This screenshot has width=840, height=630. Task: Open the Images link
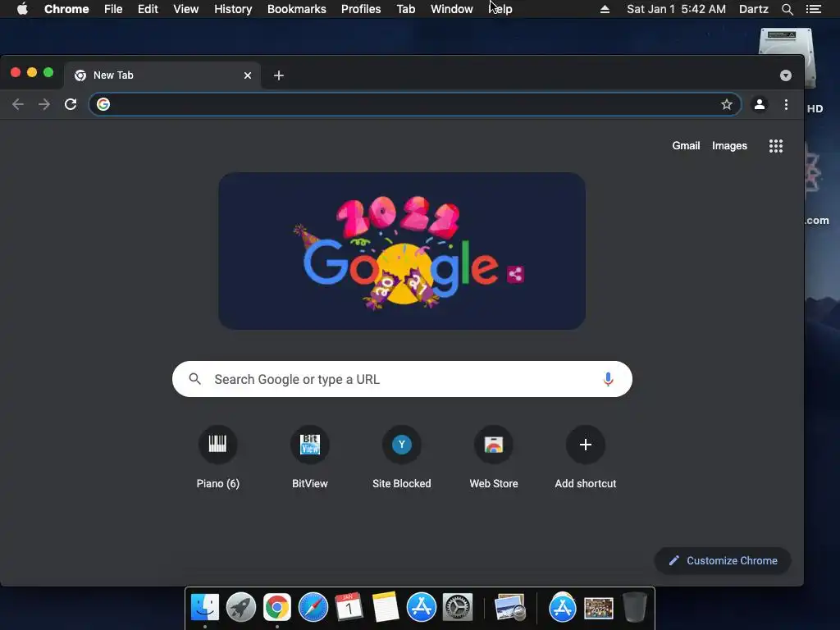729,146
